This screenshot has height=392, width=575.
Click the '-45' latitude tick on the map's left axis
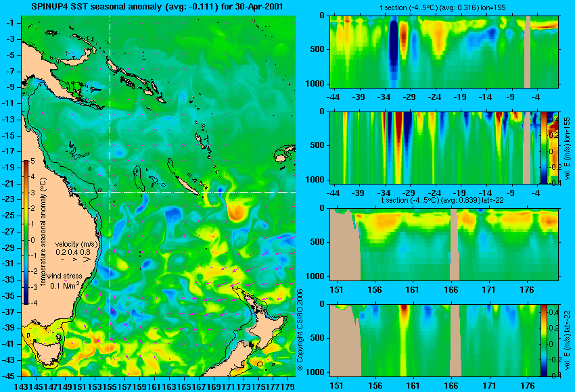coord(9,376)
